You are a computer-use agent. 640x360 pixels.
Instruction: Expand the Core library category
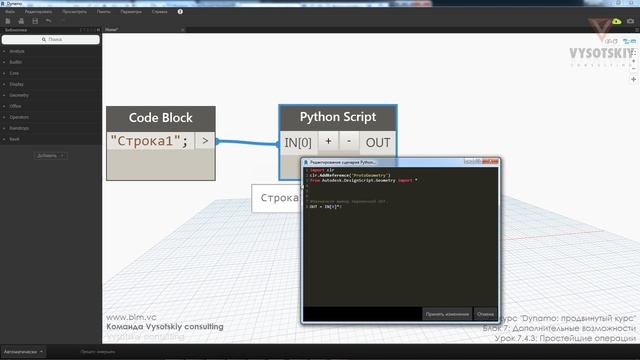(14, 73)
